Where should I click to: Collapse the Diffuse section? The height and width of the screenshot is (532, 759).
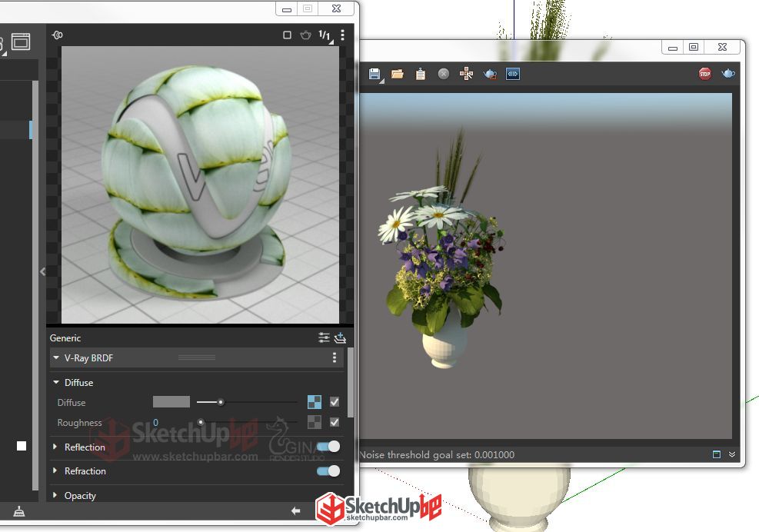click(x=56, y=382)
